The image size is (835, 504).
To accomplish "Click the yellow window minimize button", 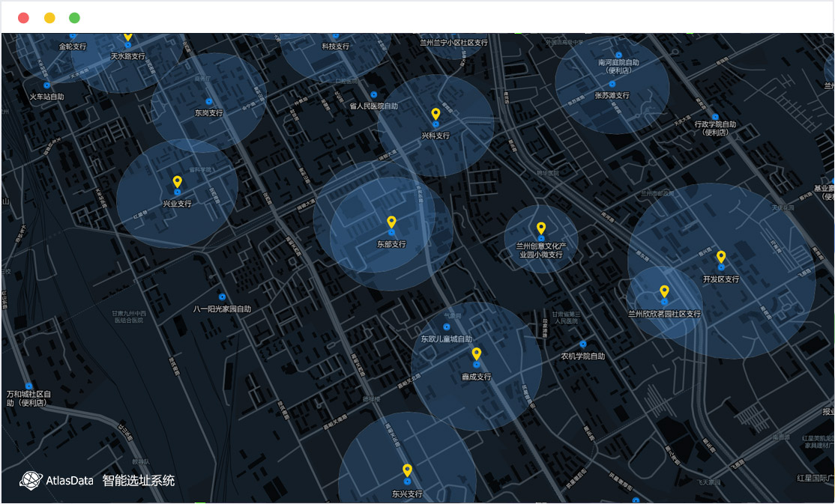I will 49,18.
